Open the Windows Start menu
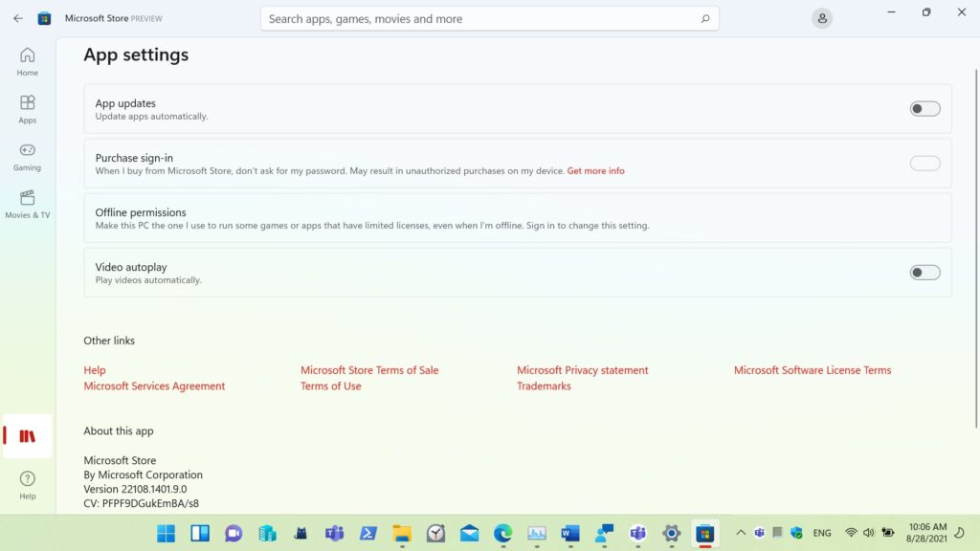The image size is (980, 551). coord(166,533)
